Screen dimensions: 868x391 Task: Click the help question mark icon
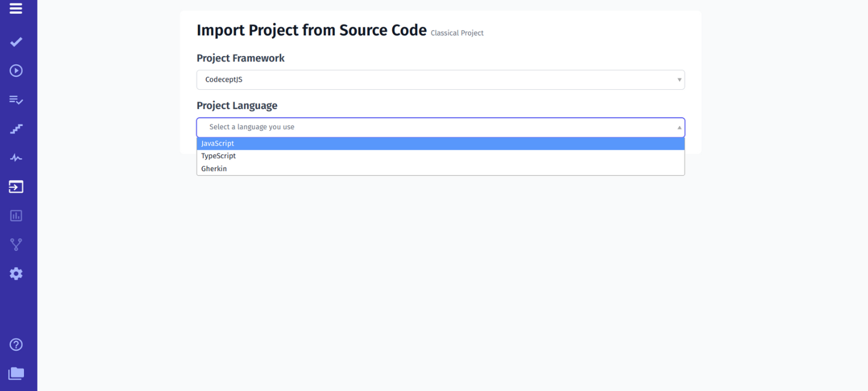pyautogui.click(x=16, y=344)
